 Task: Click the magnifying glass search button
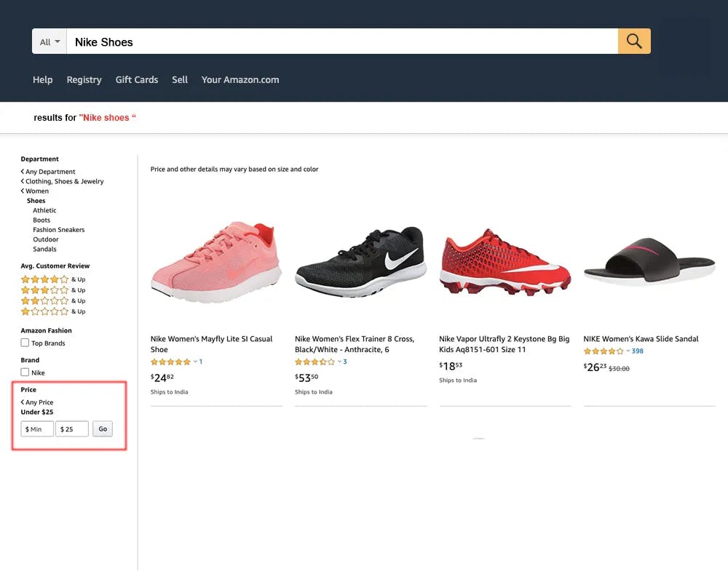coord(634,41)
